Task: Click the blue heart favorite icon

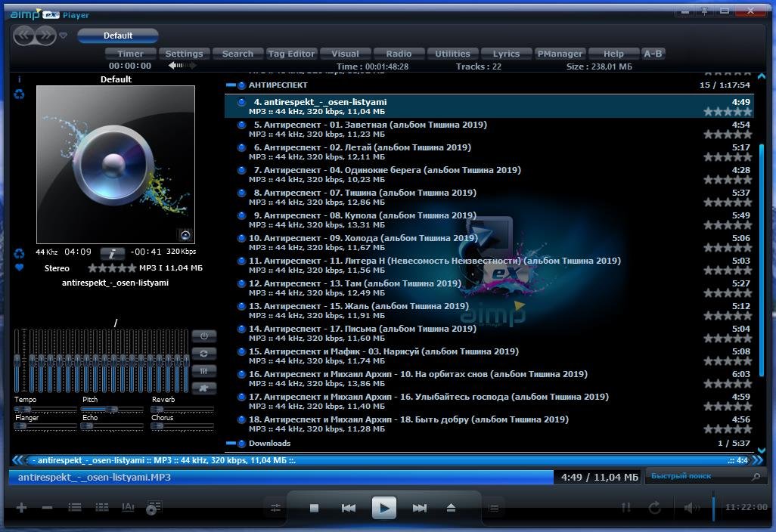Action: point(20,268)
